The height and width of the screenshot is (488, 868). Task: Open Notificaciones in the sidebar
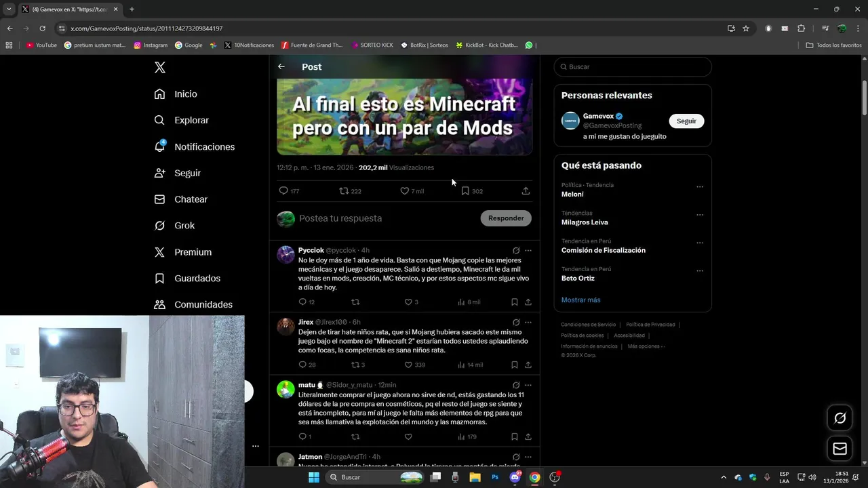point(194,146)
